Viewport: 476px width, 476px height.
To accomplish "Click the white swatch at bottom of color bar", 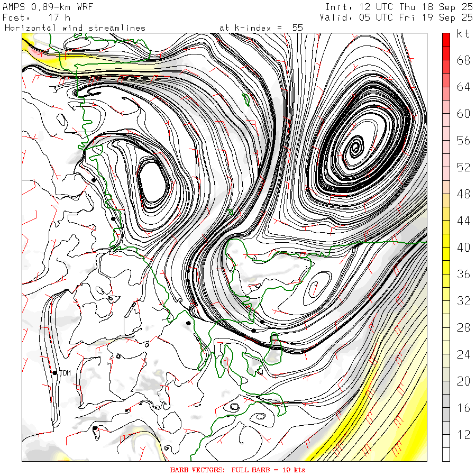I will click(x=446, y=454).
